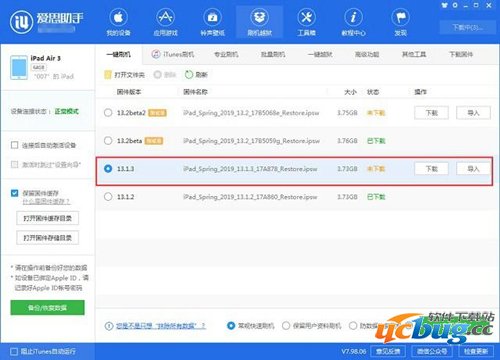Switch to 其他工具 tab

(x=414, y=54)
